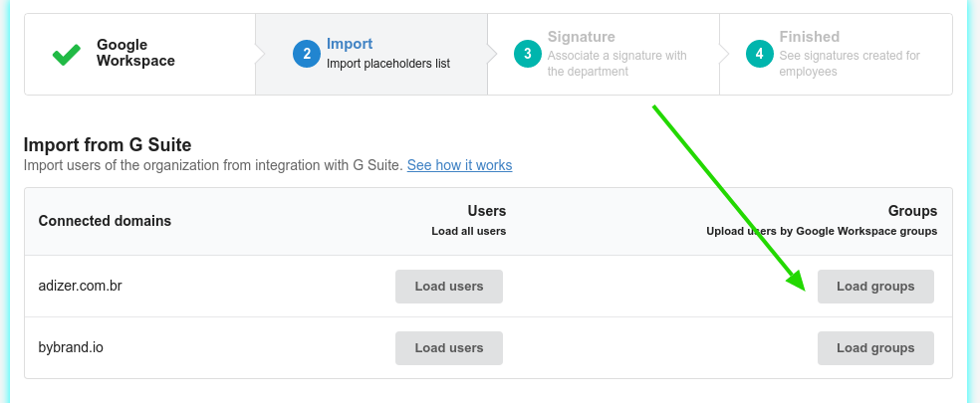
Task: Open the Google Workspace step
Action: [x=140, y=55]
